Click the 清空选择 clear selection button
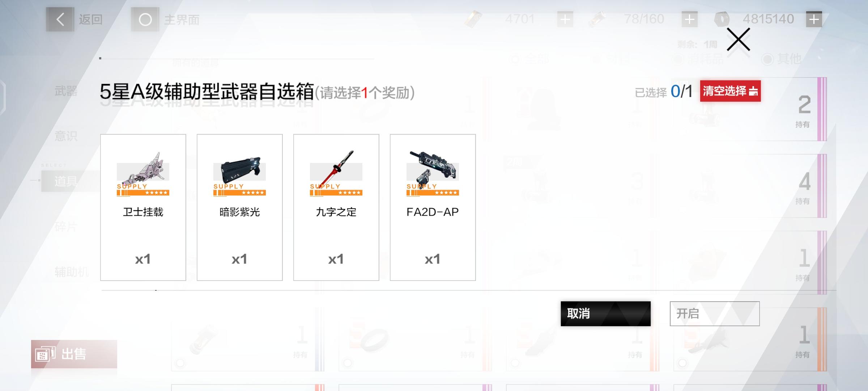Viewport: 868px width, 391px height. (x=730, y=91)
